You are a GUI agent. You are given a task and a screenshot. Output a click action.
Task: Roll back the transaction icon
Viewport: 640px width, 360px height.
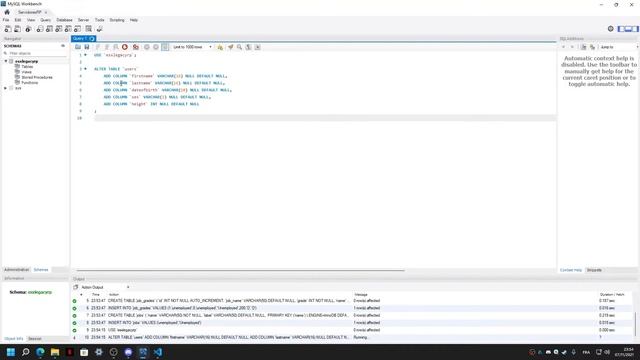156,47
